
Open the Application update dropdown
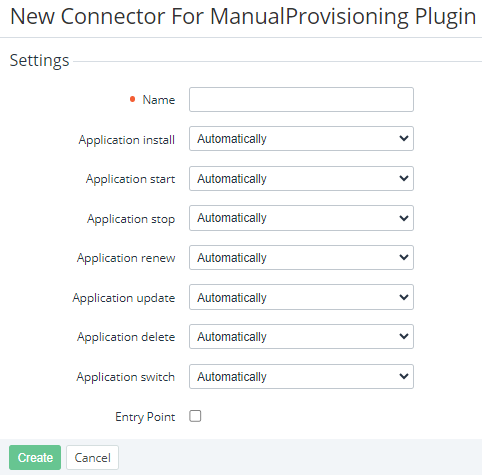point(301,297)
